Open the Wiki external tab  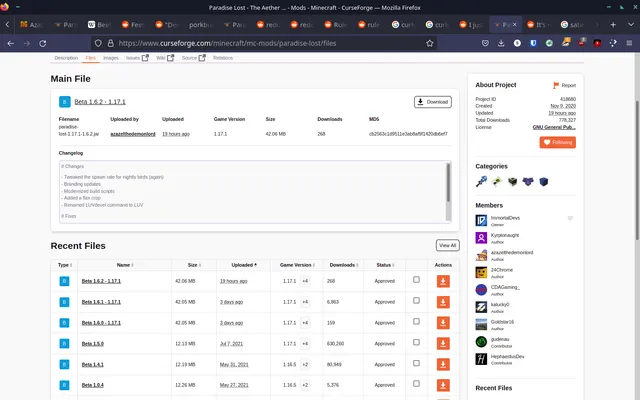[x=165, y=58]
